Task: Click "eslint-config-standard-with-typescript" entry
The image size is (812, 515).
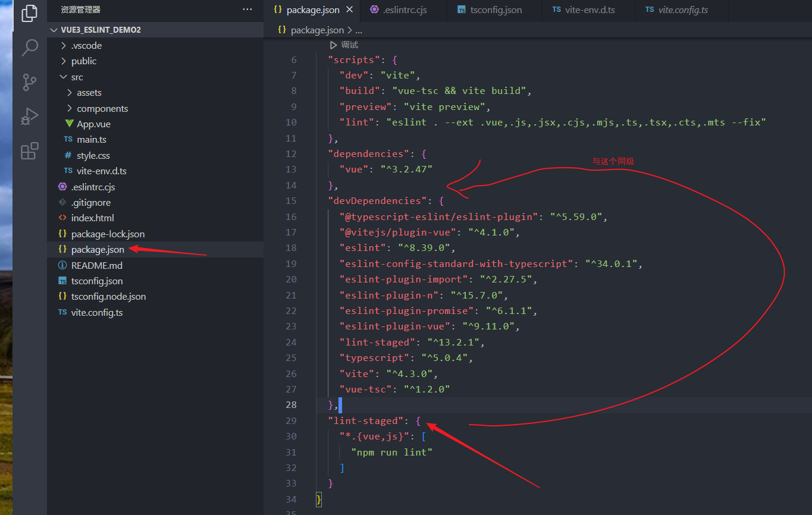Action: pos(491,263)
